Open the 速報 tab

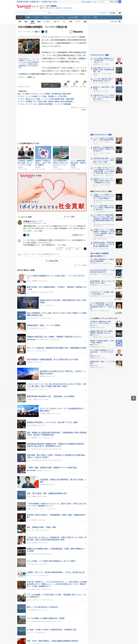[28, 17]
